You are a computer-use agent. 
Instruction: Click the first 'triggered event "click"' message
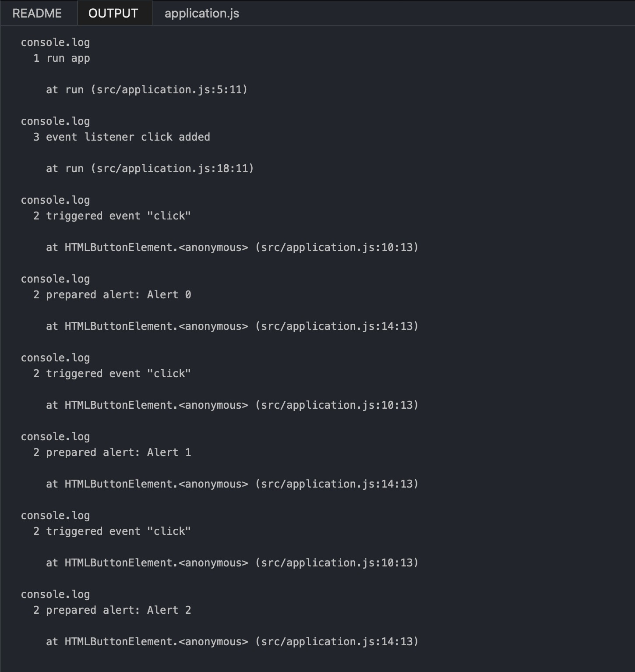112,216
